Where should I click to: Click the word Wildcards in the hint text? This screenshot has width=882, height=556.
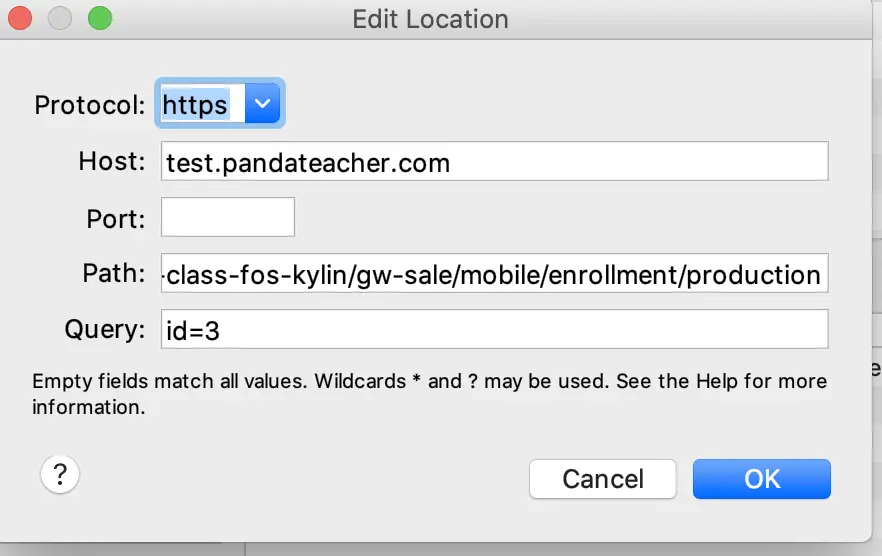point(360,381)
